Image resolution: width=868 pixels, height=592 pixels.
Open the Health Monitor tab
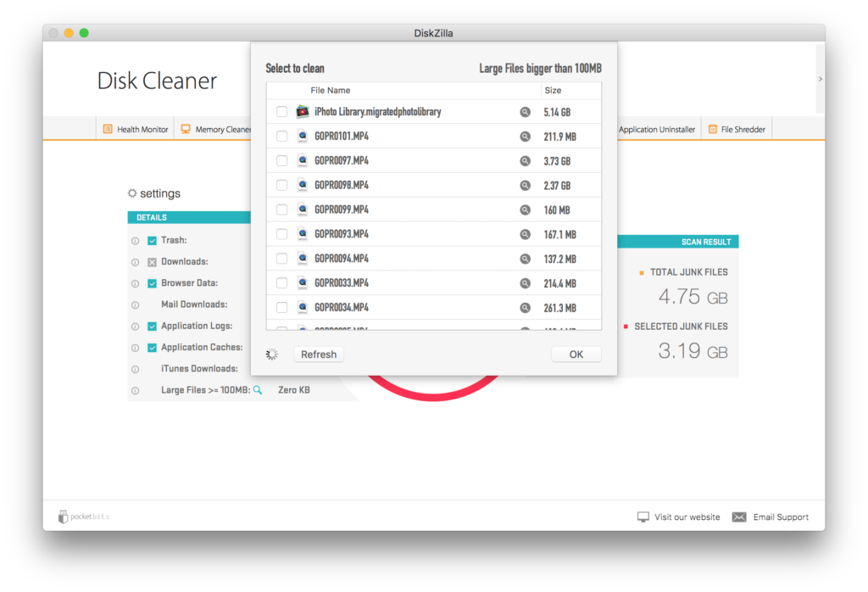(135, 129)
